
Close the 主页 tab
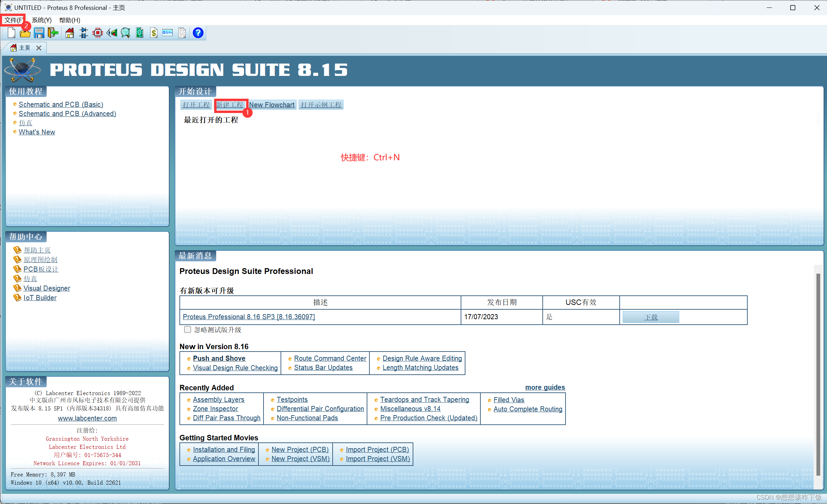(39, 48)
